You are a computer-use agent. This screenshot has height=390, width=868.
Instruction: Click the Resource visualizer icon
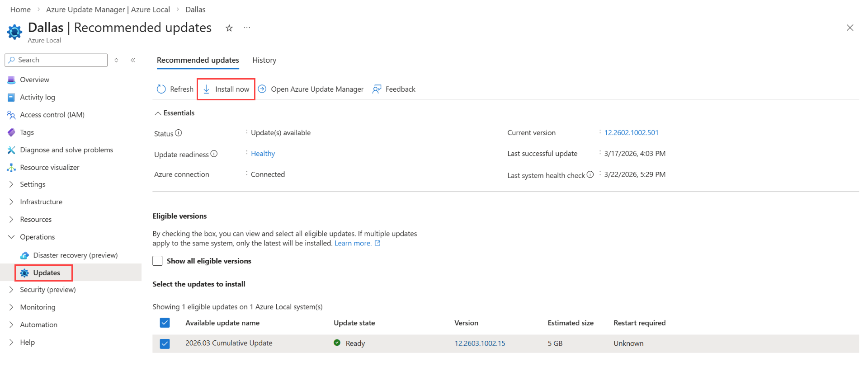coord(11,168)
